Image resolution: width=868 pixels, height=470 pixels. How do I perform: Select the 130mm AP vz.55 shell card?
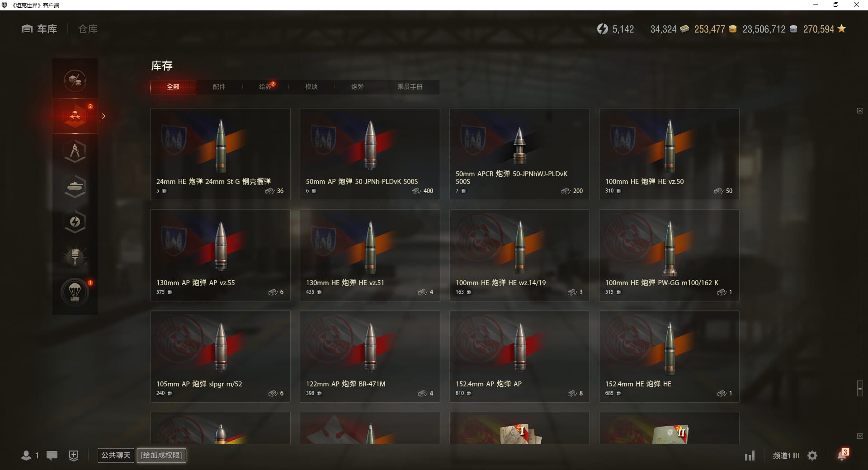pos(220,255)
